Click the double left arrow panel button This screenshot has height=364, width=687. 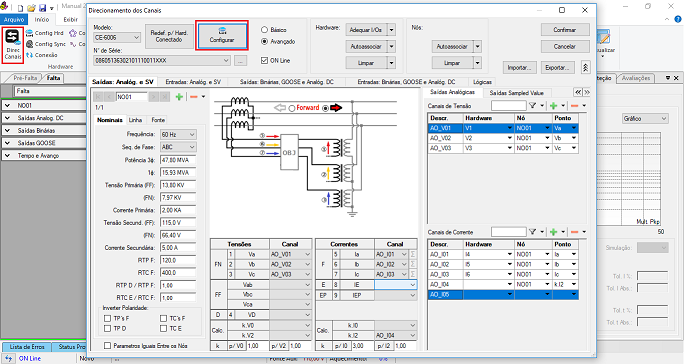point(578,92)
